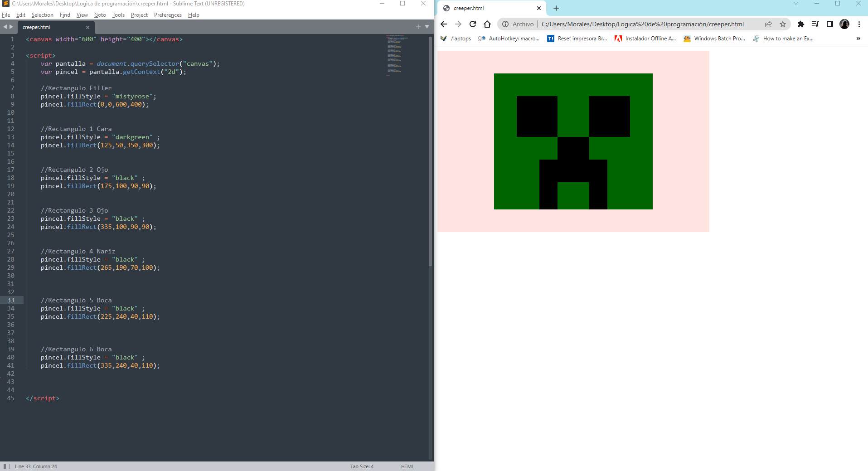
Task: Open the Windows Batch Pro bookmark
Action: point(714,39)
